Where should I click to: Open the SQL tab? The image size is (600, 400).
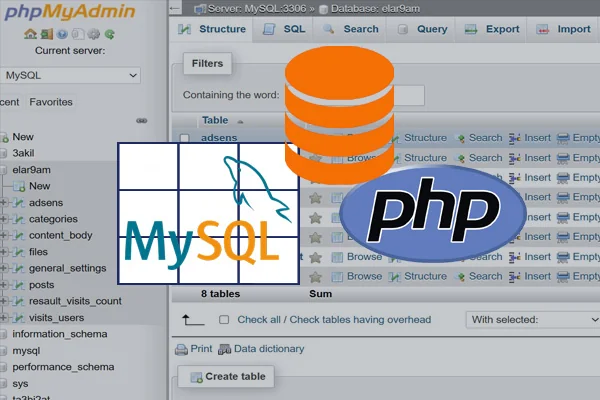(284, 29)
